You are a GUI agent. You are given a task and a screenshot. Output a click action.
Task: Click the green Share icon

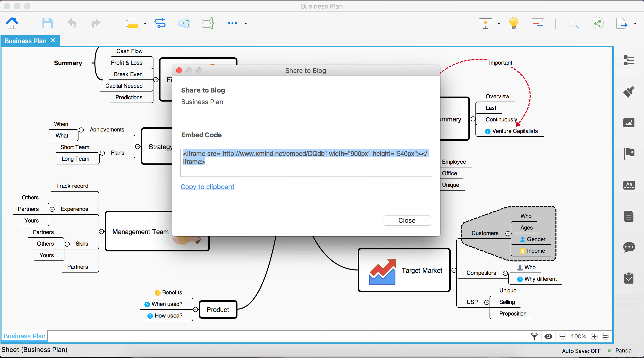597,23
